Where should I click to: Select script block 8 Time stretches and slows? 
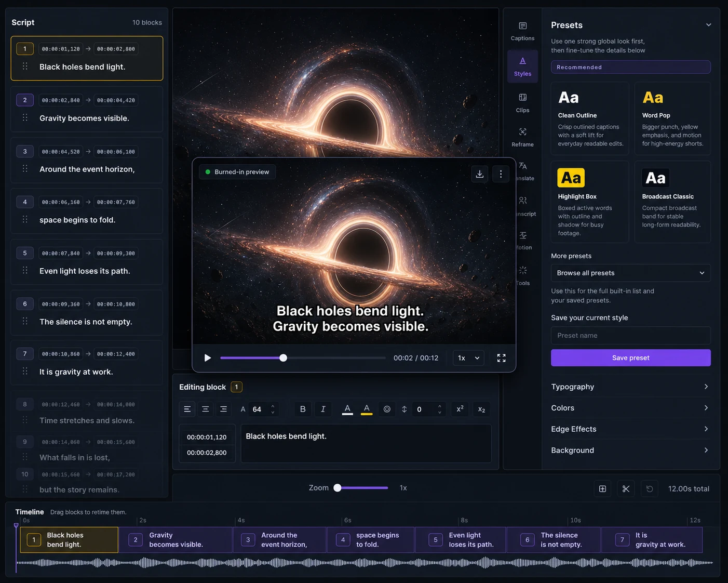[87, 412]
